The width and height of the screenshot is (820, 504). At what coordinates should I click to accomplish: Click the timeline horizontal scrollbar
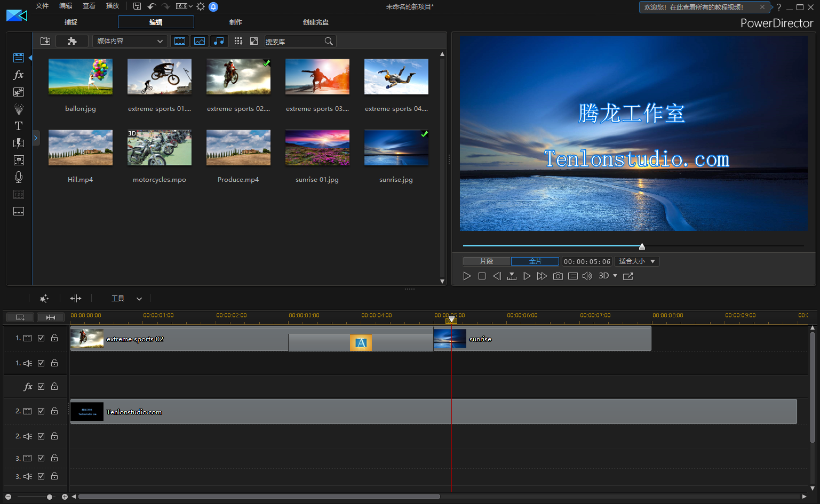coord(259,497)
